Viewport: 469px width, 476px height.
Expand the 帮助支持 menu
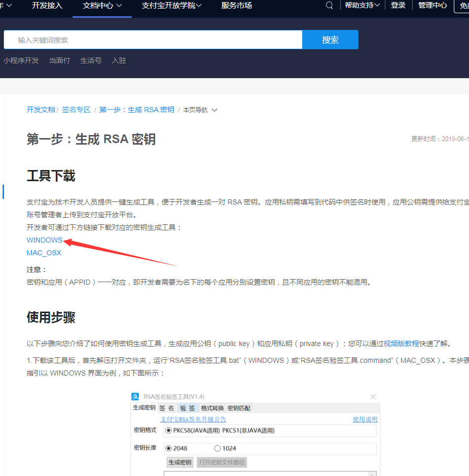point(363,6)
